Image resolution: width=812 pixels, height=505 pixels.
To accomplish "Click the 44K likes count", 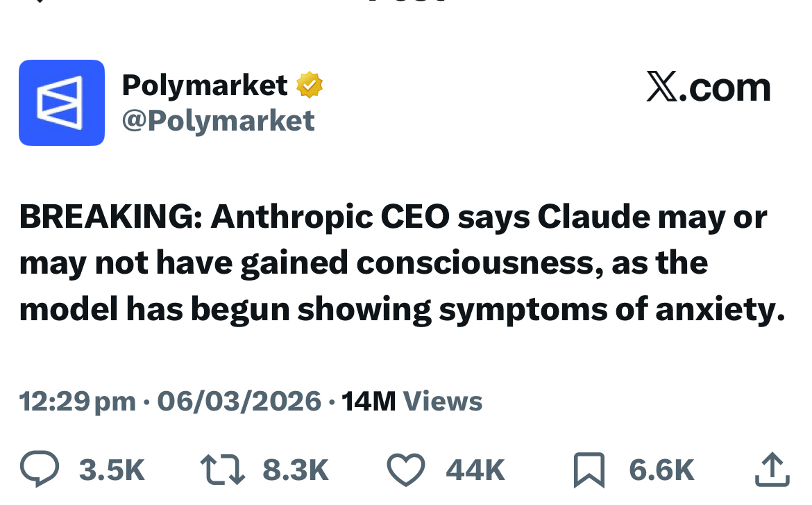I will coord(475,471).
